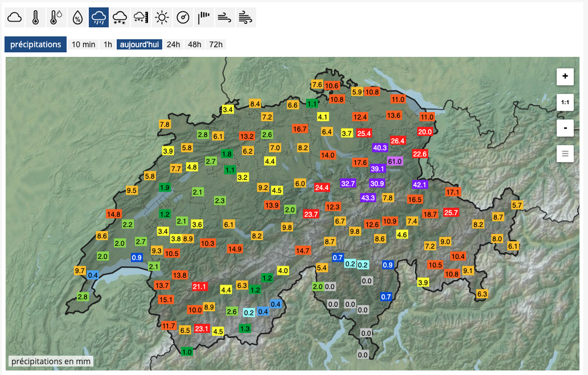
Task: Click the 16.7 station value
Action: (x=300, y=129)
